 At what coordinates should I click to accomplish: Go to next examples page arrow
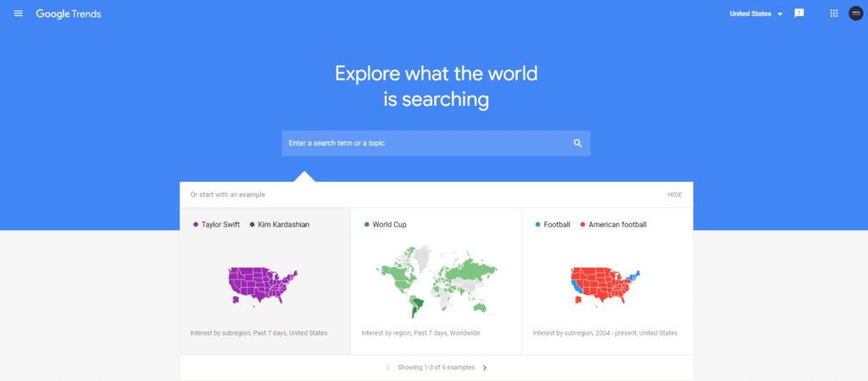point(485,367)
